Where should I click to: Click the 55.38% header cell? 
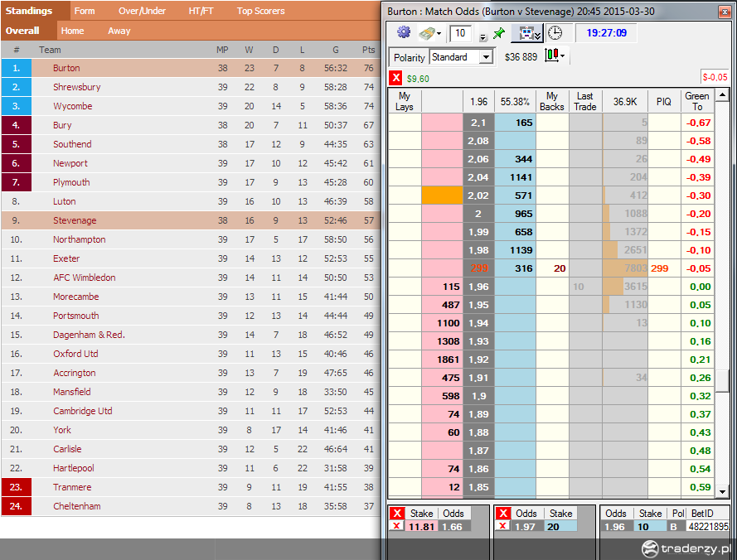pos(515,101)
